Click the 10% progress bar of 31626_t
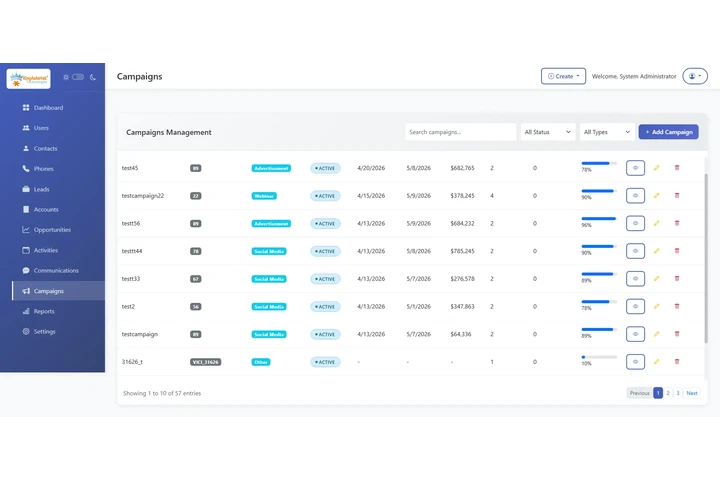The height and width of the screenshot is (480, 720). 598,356
